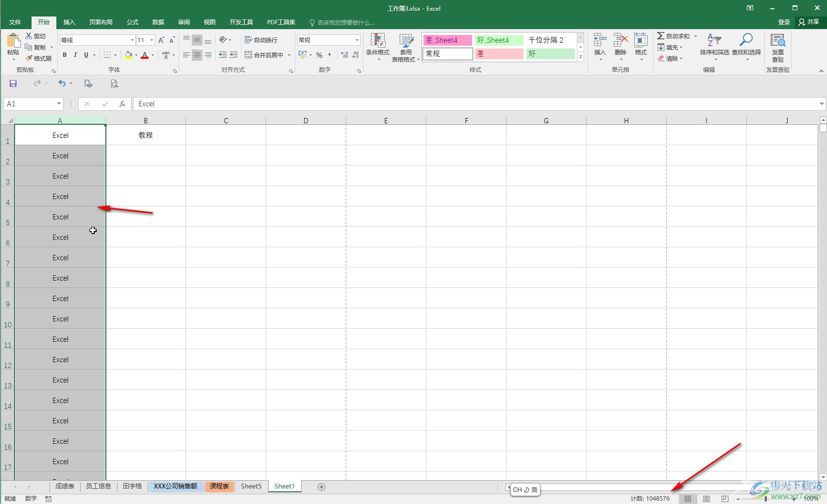Apply the 好 Good cell style

point(550,54)
